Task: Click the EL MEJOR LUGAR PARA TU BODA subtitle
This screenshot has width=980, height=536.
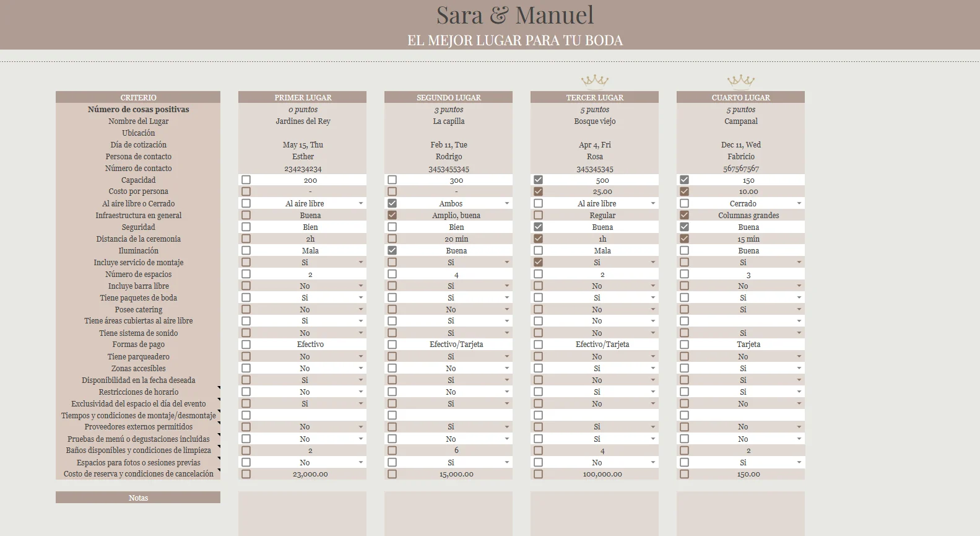Action: pos(514,41)
